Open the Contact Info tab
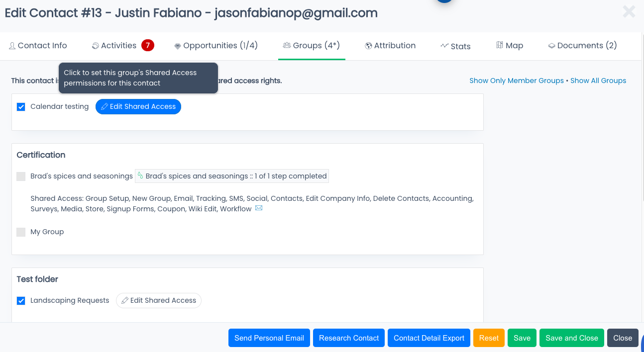This screenshot has height=352, width=644. (38, 46)
